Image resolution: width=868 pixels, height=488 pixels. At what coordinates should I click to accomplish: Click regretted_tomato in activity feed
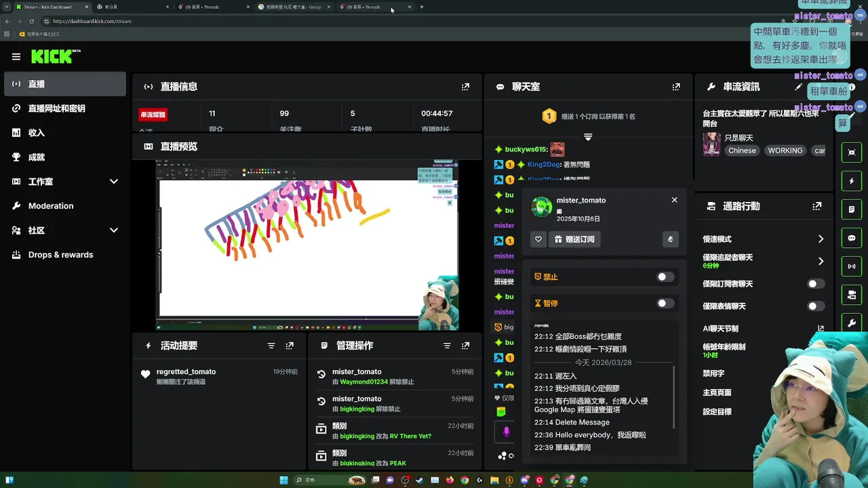point(186,371)
